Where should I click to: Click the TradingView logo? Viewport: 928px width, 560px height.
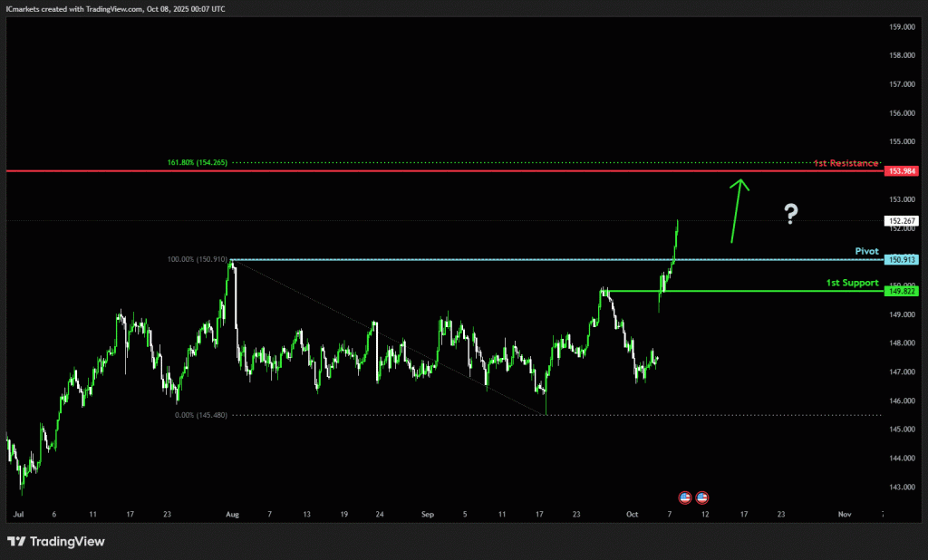point(56,541)
